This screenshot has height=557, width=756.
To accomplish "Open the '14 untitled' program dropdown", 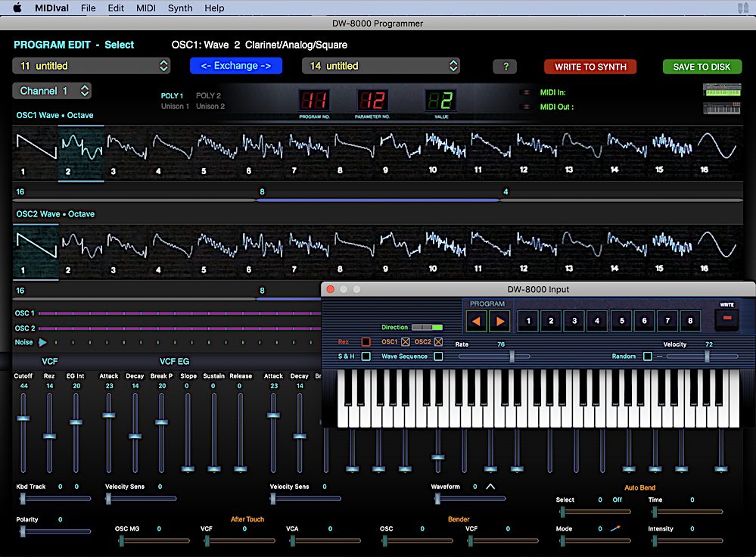I will (x=381, y=67).
